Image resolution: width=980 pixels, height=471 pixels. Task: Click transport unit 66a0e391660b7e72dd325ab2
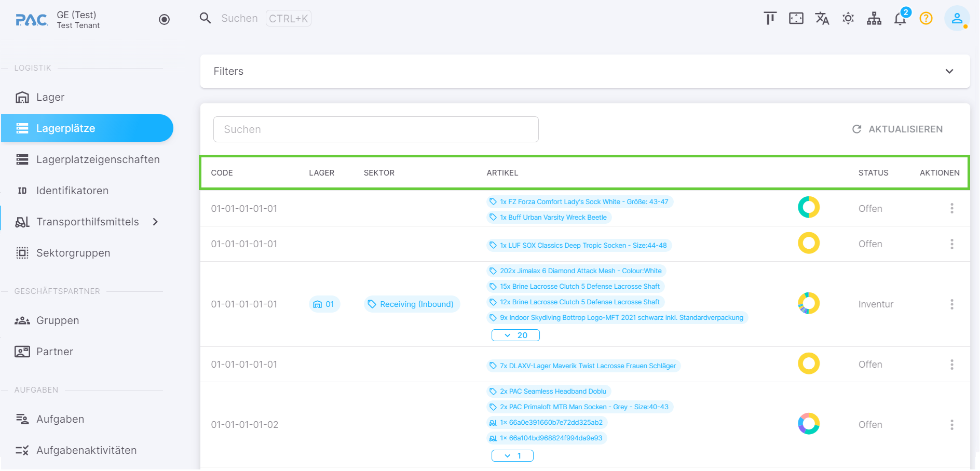[x=547, y=422]
